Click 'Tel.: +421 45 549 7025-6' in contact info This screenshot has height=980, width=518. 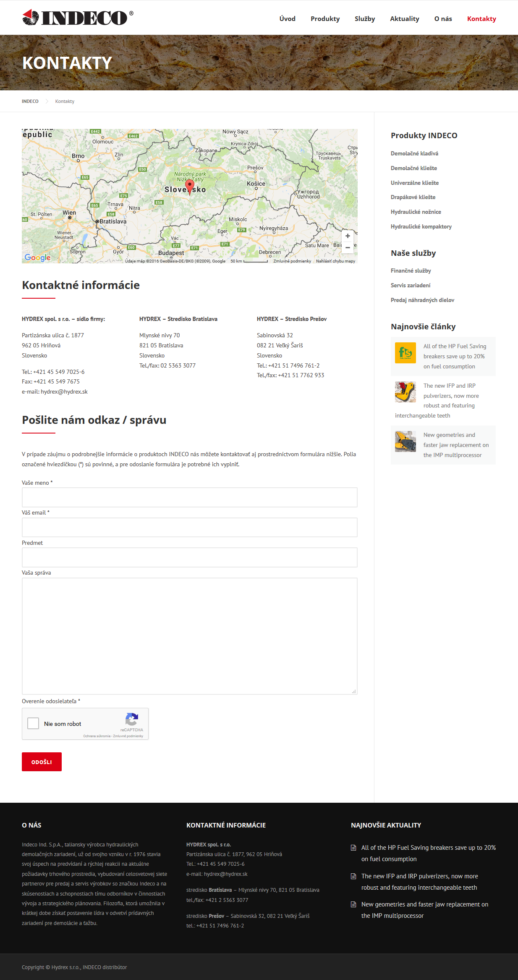pos(53,372)
